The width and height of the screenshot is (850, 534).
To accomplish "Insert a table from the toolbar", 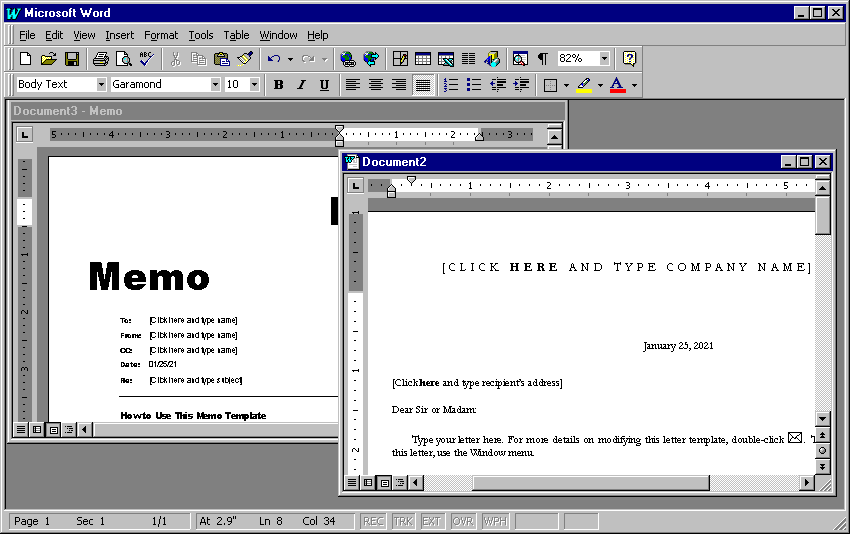I will pyautogui.click(x=423, y=59).
